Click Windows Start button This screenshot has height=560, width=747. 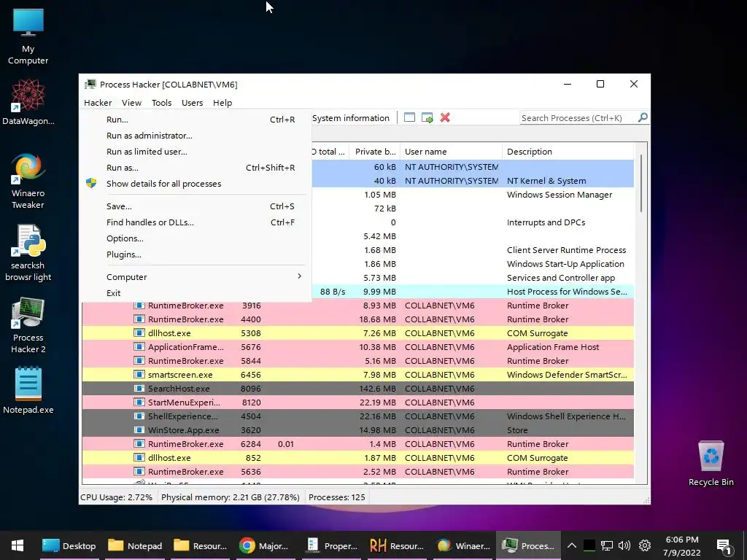pos(18,545)
